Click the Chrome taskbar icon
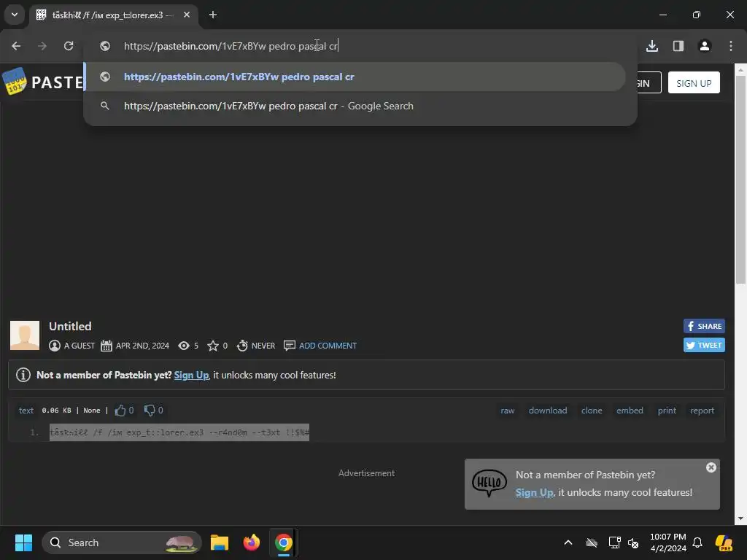747x560 pixels. 284,542
